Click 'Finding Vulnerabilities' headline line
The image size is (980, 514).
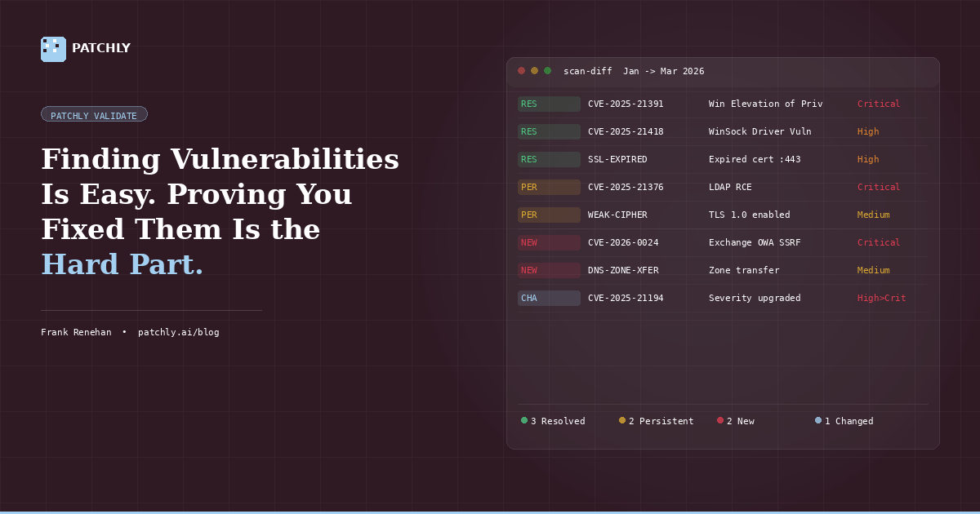tap(220, 159)
